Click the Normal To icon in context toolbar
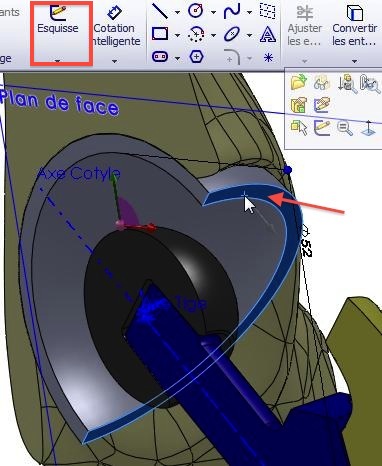 point(369,128)
